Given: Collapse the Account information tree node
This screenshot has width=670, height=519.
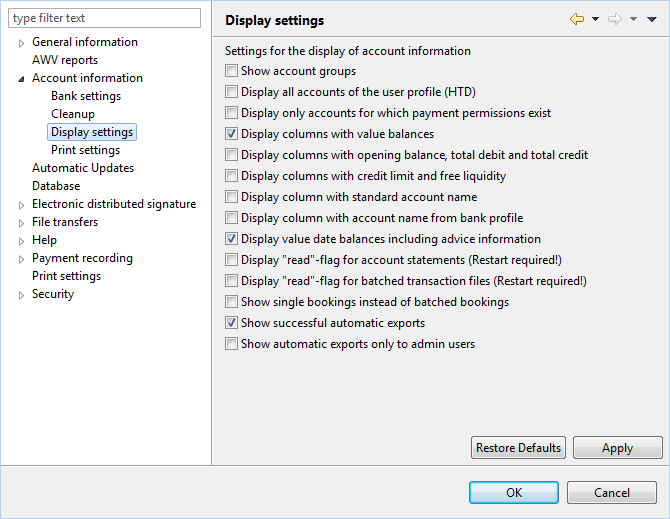Looking at the screenshot, I should [21, 79].
